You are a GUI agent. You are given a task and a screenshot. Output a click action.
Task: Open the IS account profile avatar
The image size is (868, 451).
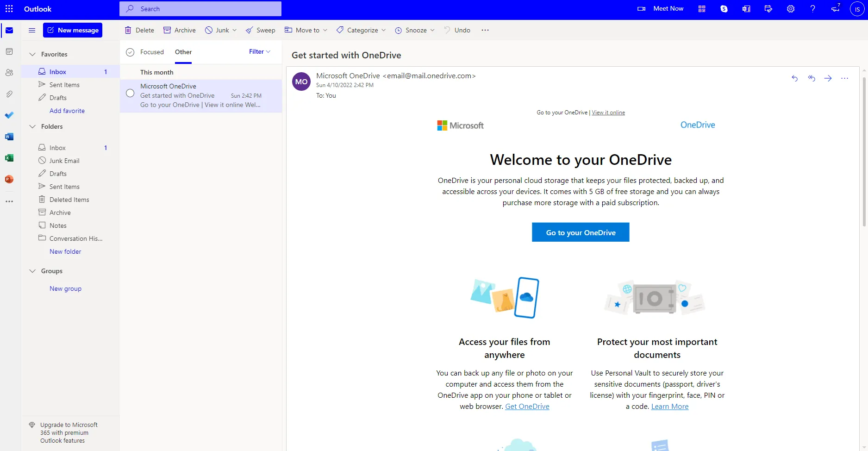click(857, 9)
